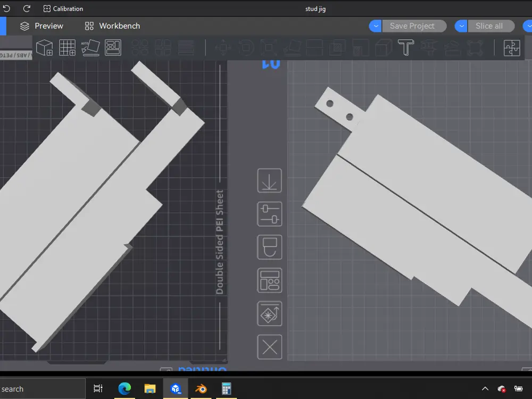
Task: Select the Text shape T tool
Action: [x=406, y=47]
